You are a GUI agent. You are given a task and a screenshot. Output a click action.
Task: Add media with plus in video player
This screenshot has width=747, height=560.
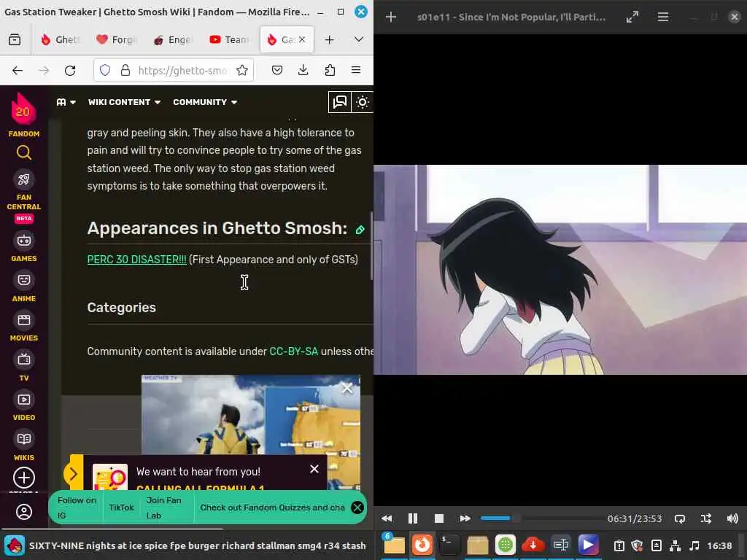(x=391, y=17)
